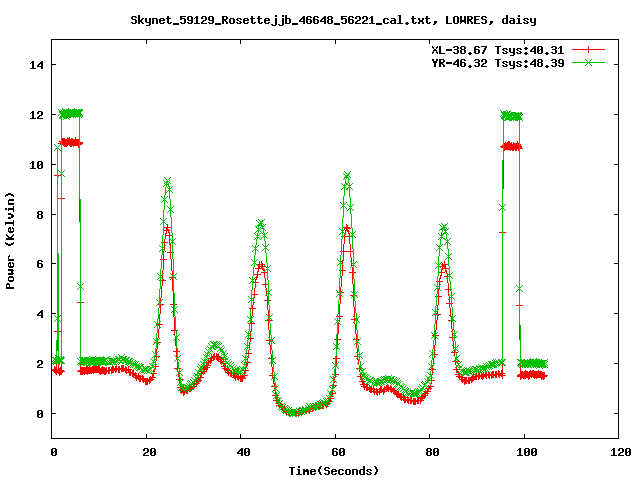The width and height of the screenshot is (640, 480).
Task: Click the red peak top near 24 seconds
Action: (x=167, y=229)
